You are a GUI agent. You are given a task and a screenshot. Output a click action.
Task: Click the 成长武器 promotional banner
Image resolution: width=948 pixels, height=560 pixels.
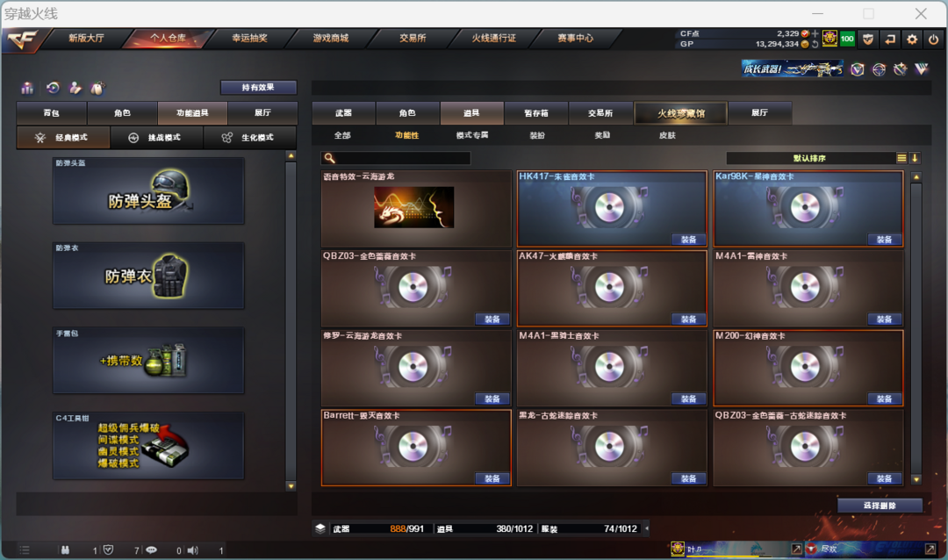(792, 69)
